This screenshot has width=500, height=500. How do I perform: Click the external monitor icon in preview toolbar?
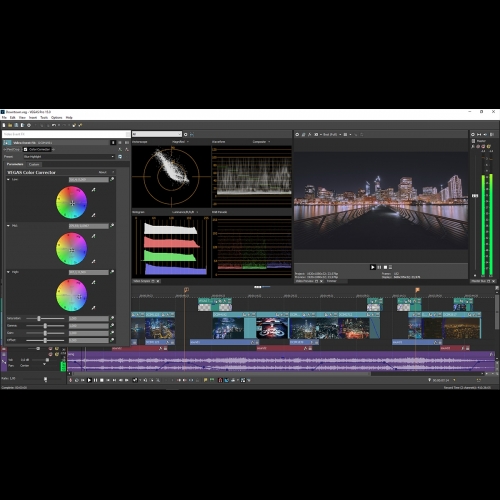pos(303,134)
